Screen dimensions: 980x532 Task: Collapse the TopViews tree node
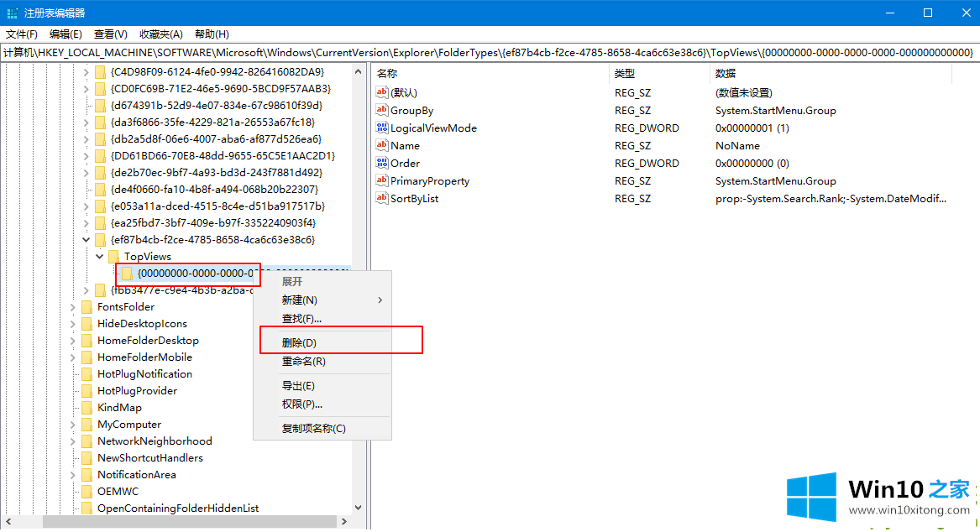(x=100, y=257)
